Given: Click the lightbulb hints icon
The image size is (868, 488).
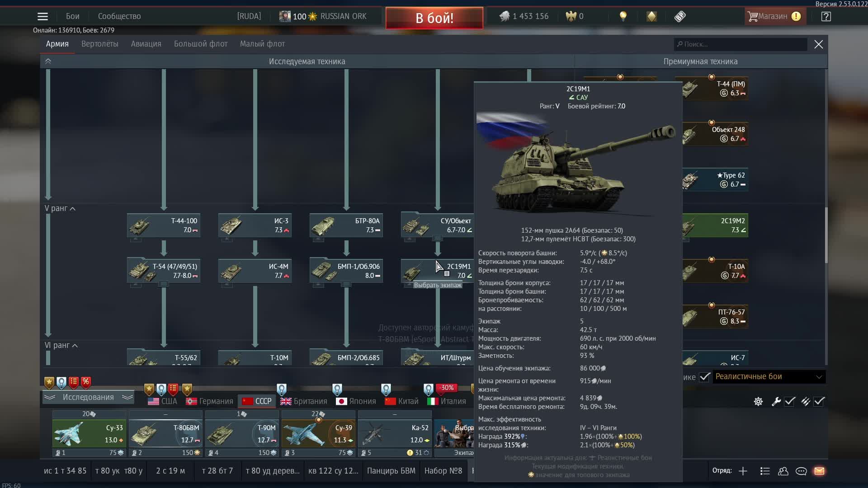Looking at the screenshot, I should (x=623, y=17).
